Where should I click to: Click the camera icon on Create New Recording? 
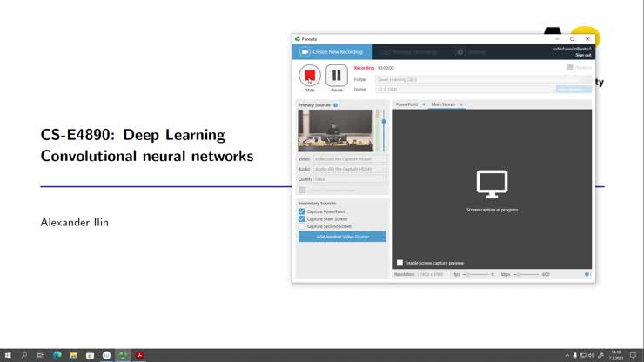[305, 52]
